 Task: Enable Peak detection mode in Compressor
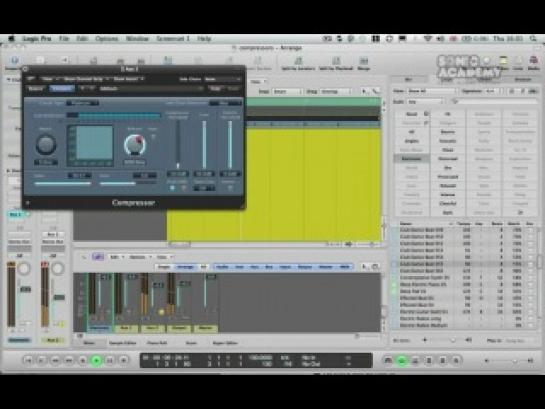tap(172, 188)
